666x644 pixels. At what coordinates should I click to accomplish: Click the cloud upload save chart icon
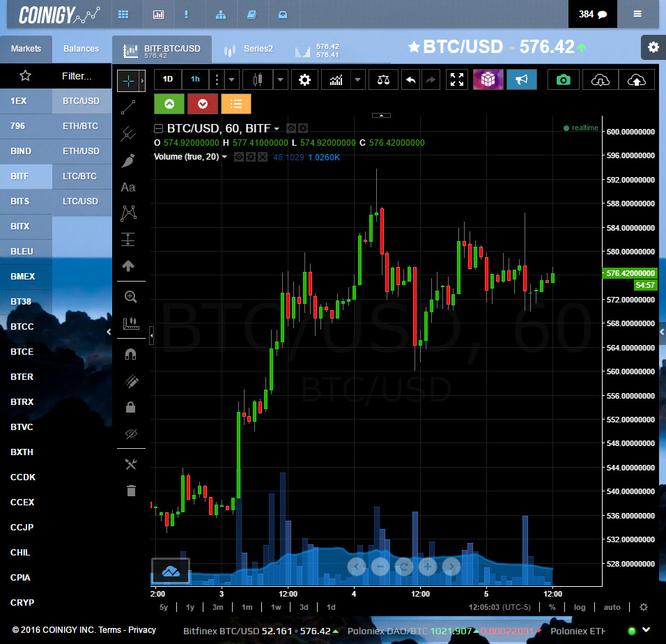click(636, 80)
